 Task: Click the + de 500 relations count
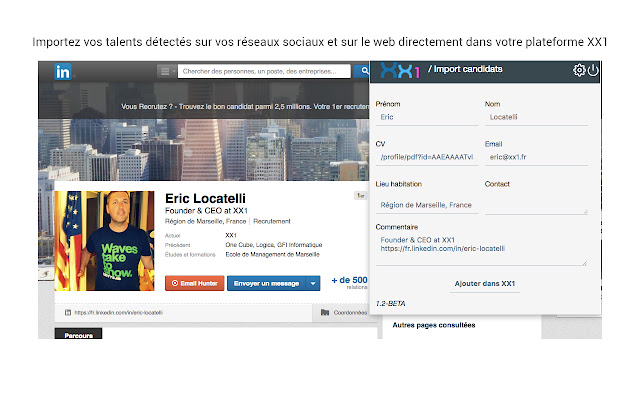click(349, 280)
